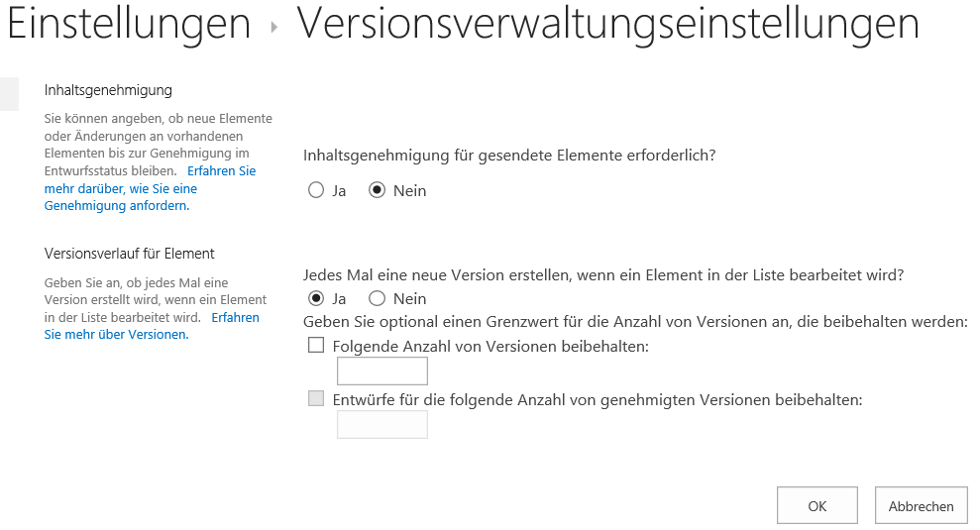Screen dimensions: 980x530
Task: Click the breadcrumb separator arrow
Action: 274,28
